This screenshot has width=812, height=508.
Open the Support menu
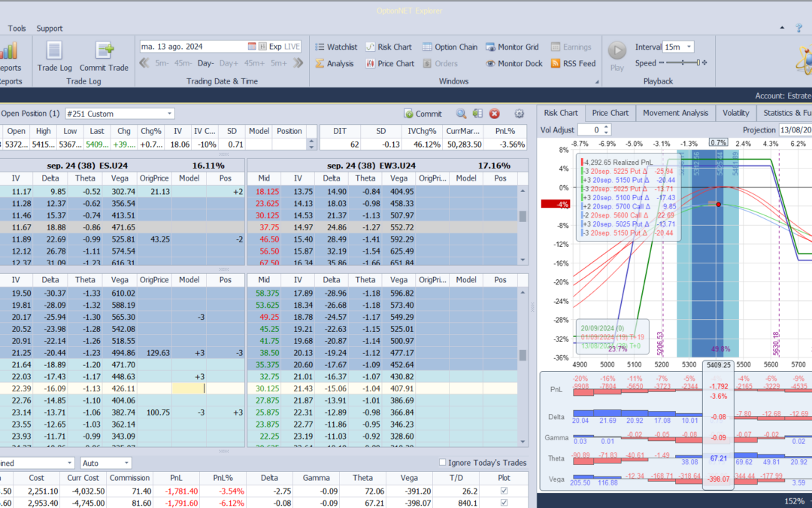point(49,28)
